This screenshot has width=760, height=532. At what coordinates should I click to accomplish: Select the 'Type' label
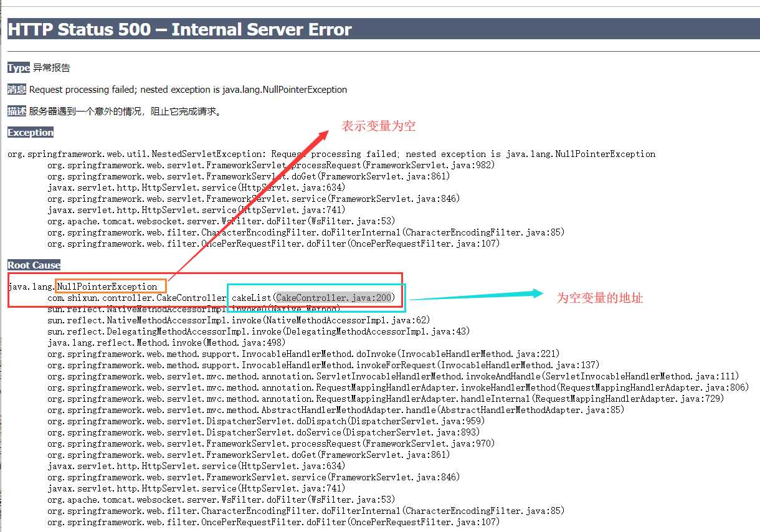pyautogui.click(x=19, y=68)
